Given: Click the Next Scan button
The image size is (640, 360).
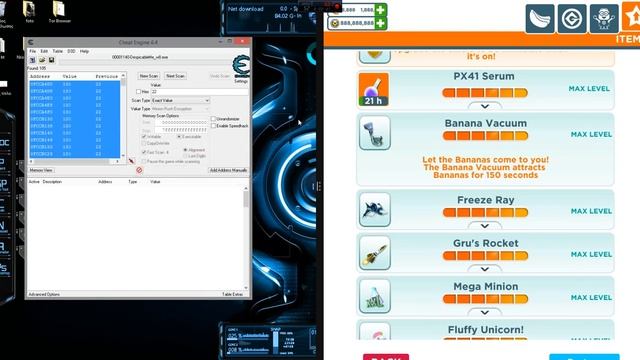Looking at the screenshot, I should (x=176, y=76).
